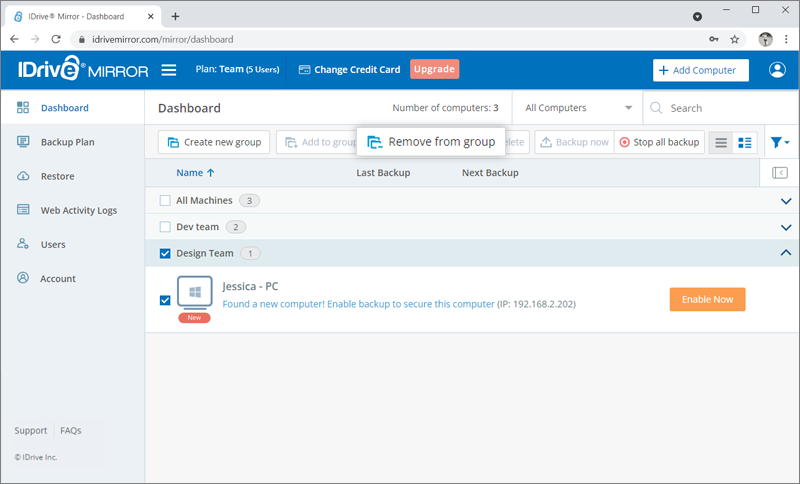
Task: Select the Dev team checkbox
Action: [165, 227]
